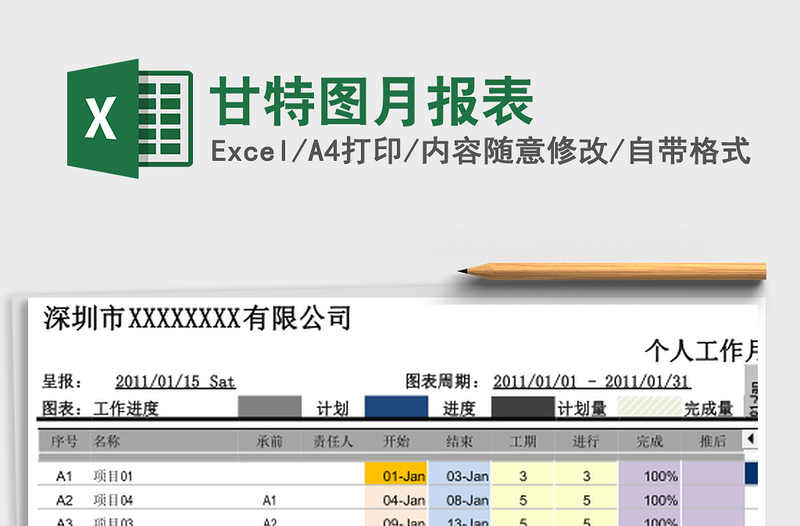Click the gray 计划 legend swatch
This screenshot has height=526, width=800.
(x=270, y=407)
